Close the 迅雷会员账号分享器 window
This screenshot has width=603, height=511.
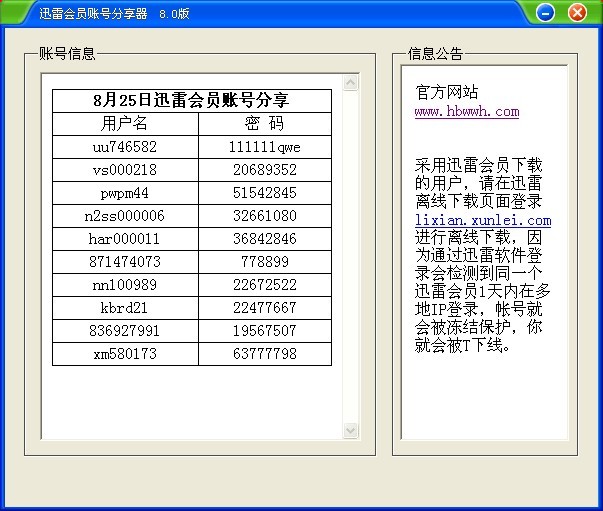577,13
